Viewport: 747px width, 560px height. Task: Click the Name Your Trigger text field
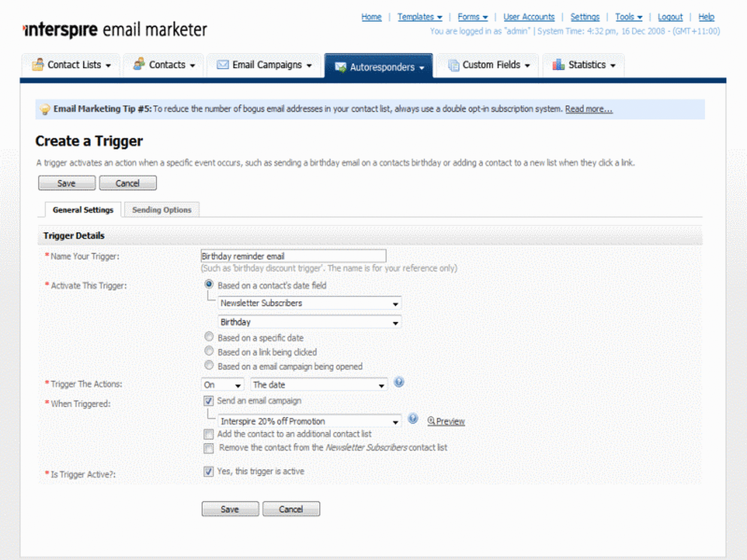pos(293,256)
